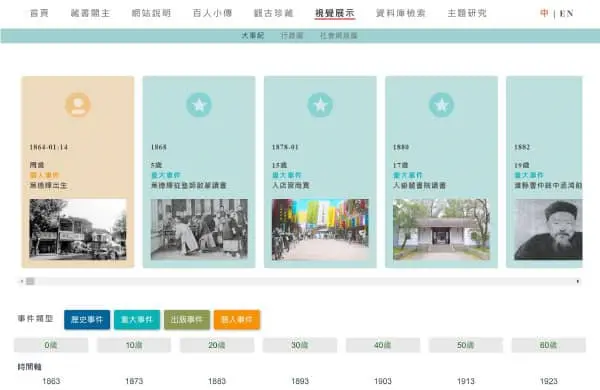Jump to the 30歲 age marker
This screenshot has height=390, width=600.
[300, 345]
